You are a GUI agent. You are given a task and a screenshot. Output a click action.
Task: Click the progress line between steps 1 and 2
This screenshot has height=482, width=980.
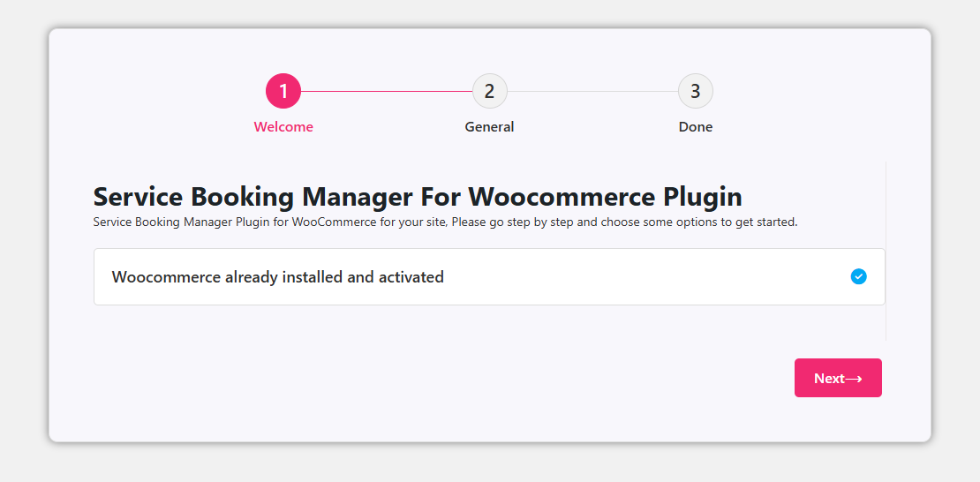click(x=387, y=91)
